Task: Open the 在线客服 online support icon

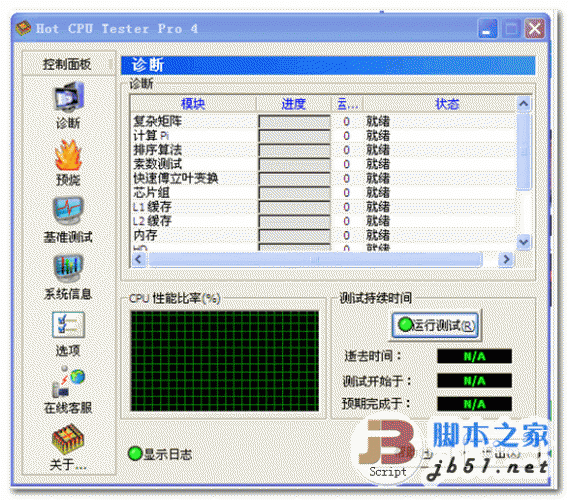Action: click(68, 381)
